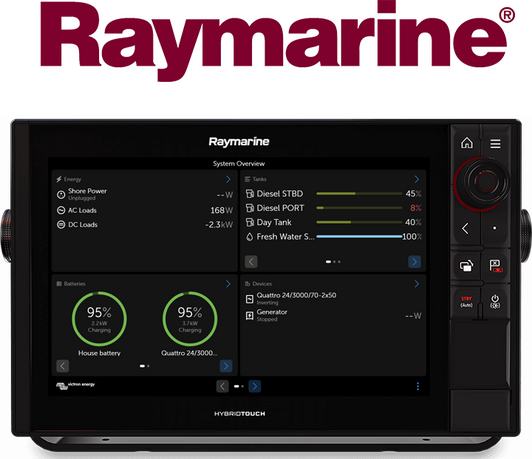Go to next System Overview page

(x=255, y=386)
